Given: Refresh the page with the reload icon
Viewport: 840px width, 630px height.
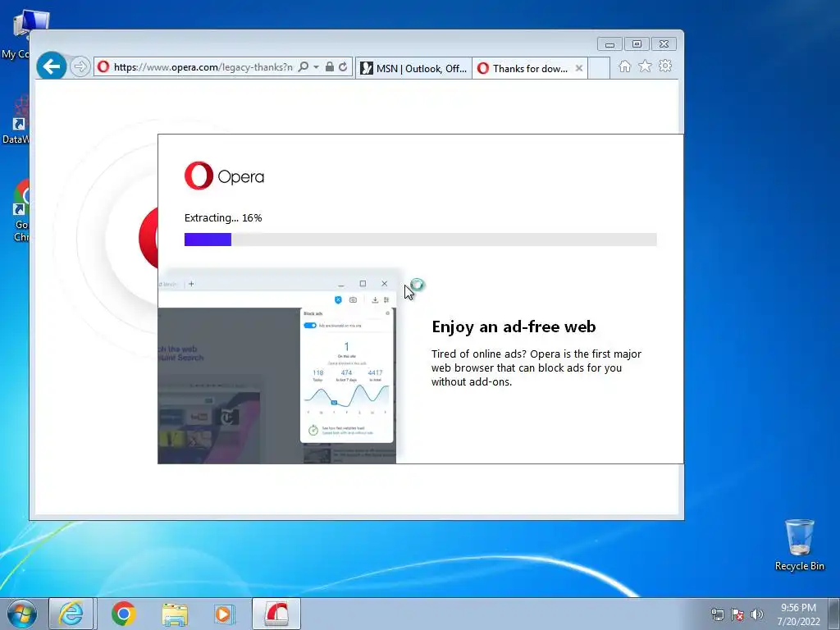Looking at the screenshot, I should pyautogui.click(x=343, y=67).
